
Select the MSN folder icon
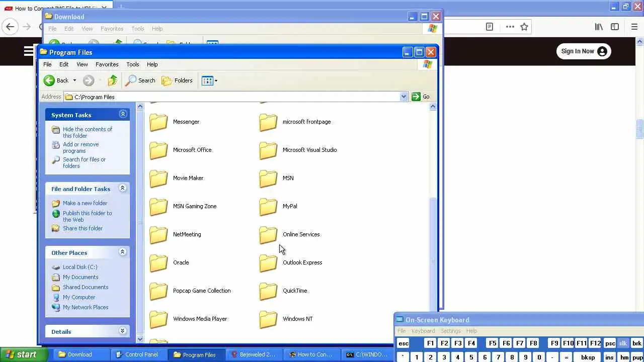click(268, 178)
